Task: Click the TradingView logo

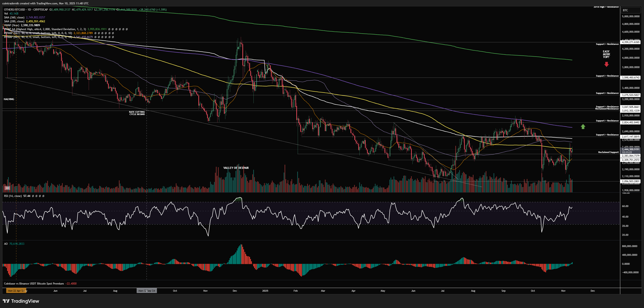Action: click(x=21, y=301)
